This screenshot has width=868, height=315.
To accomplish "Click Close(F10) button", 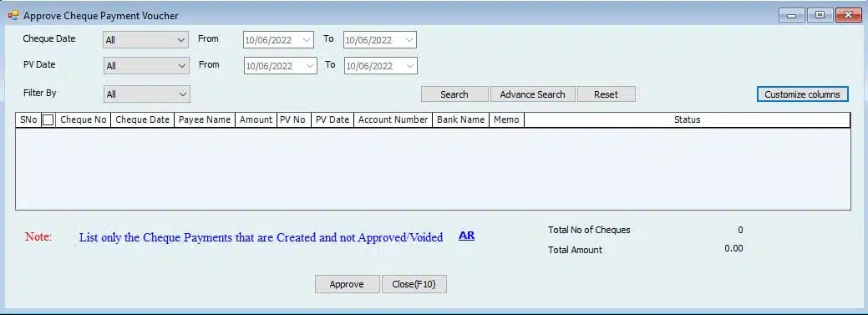I will [x=414, y=284].
